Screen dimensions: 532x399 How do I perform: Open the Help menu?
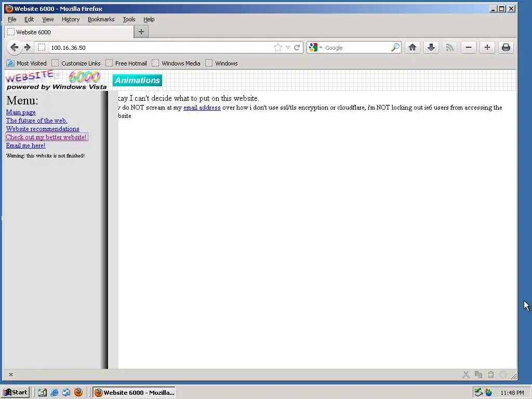click(149, 19)
